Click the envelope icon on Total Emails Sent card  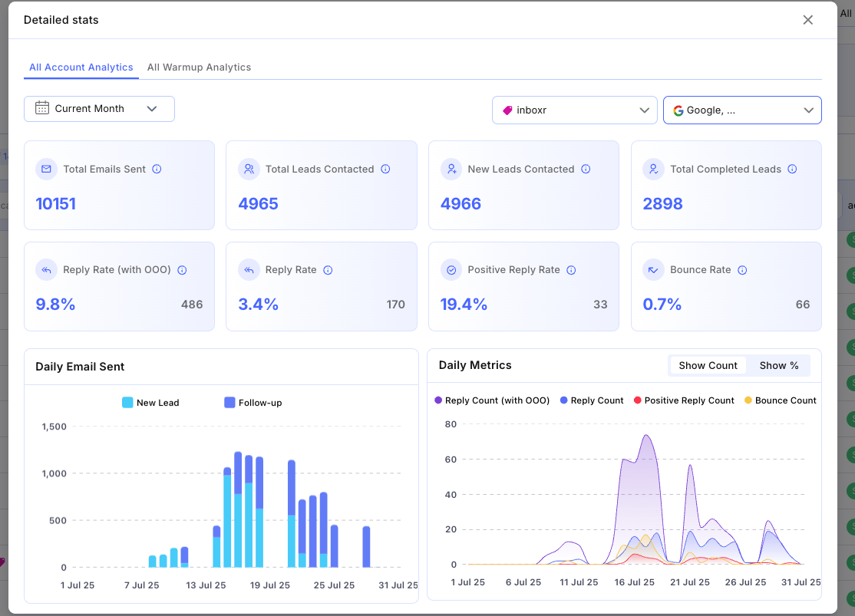click(47, 170)
